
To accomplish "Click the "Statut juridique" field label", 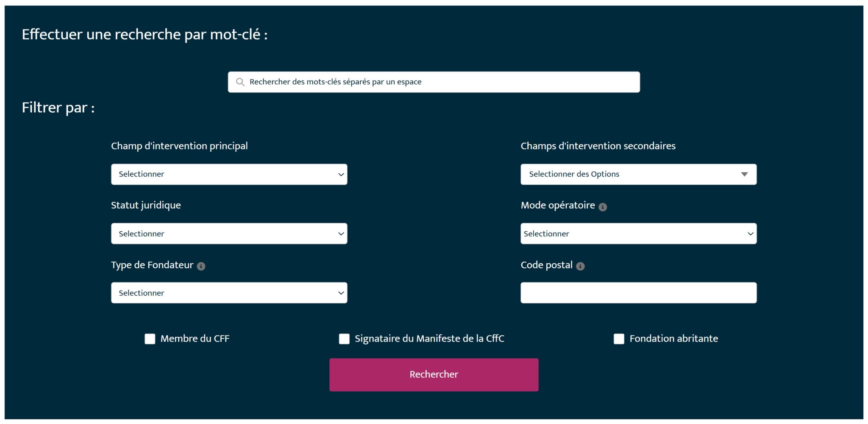I will point(146,205).
